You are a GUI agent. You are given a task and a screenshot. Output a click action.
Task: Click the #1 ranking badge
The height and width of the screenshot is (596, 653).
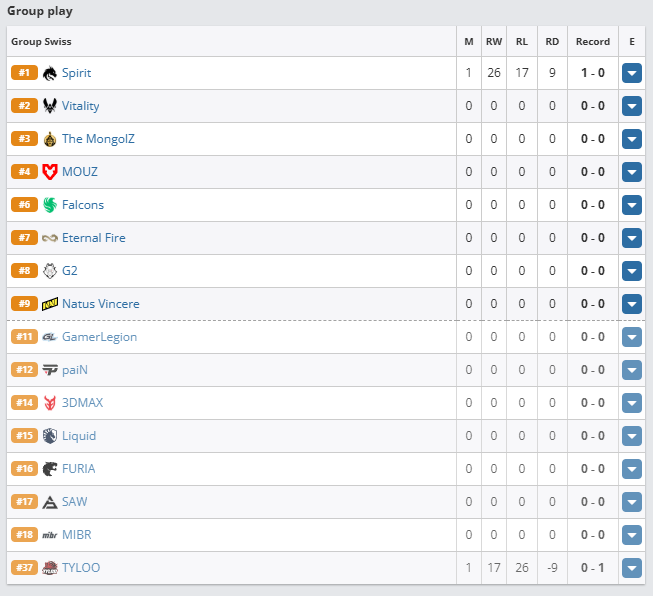(x=24, y=73)
